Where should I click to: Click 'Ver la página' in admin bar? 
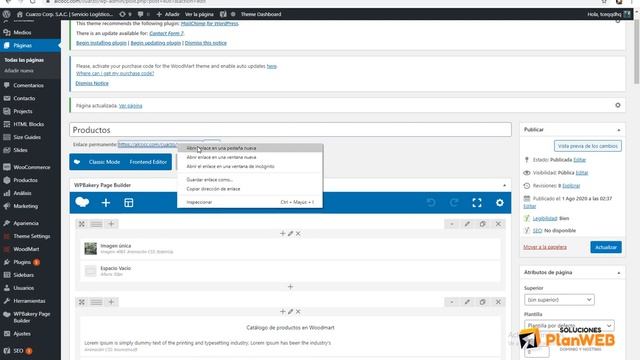(199, 14)
